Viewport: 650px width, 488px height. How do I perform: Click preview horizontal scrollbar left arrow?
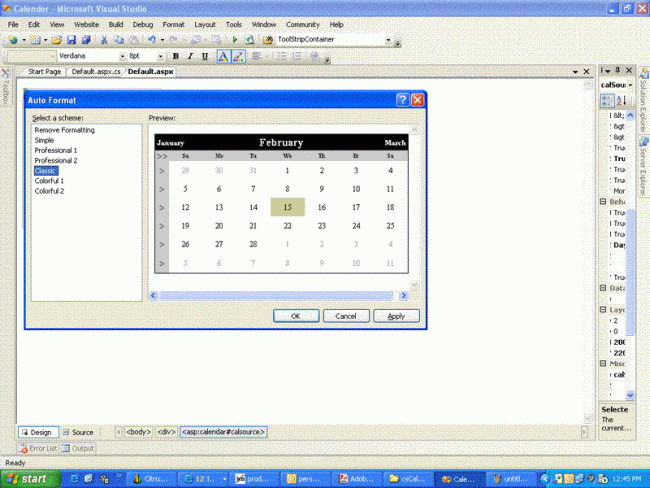[153, 295]
